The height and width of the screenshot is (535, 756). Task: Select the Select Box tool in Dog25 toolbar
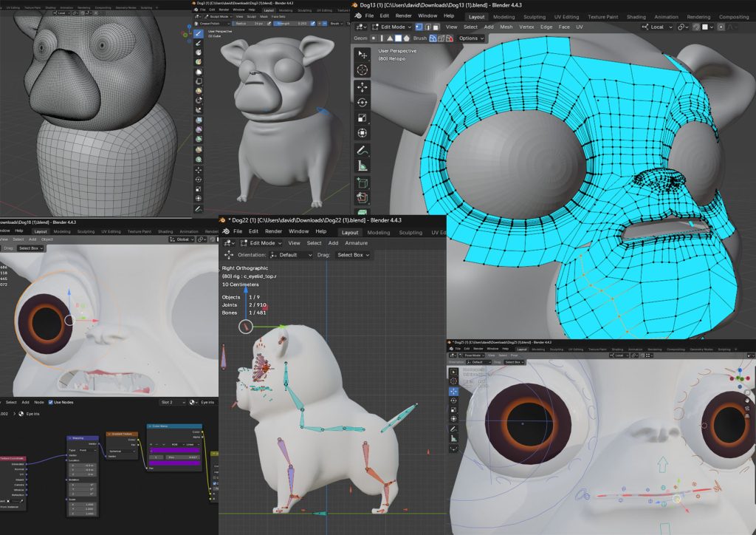(x=454, y=372)
